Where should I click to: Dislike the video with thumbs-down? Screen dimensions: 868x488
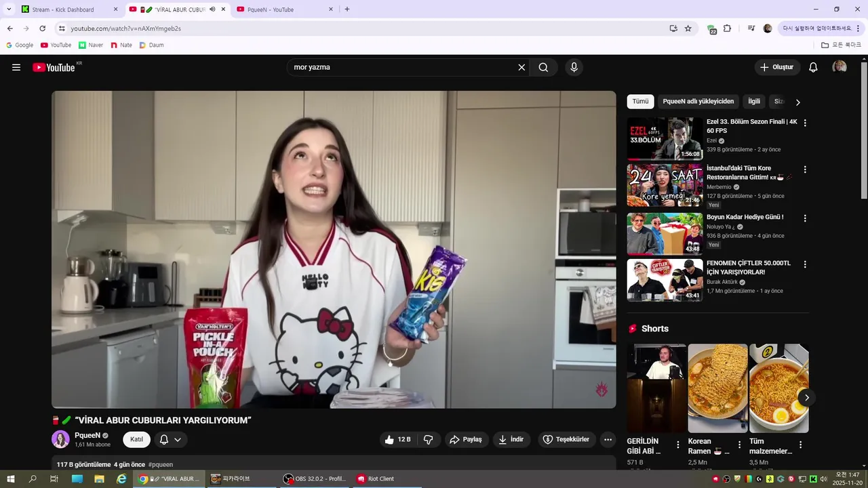click(x=429, y=439)
